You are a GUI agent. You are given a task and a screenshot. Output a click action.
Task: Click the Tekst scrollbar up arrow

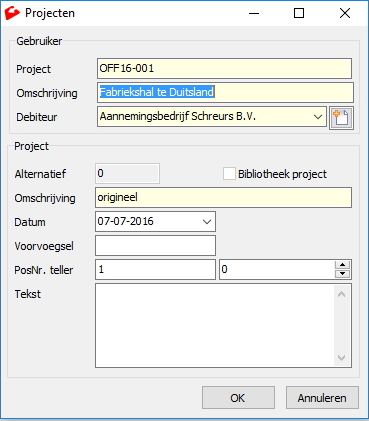pos(341,294)
